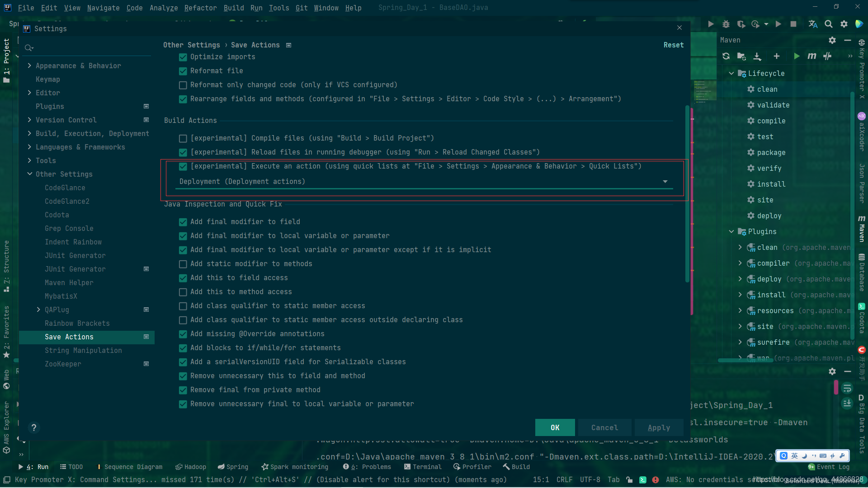Image resolution: width=868 pixels, height=488 pixels.
Task: Disable 'Reformat only changed code' option
Action: click(183, 84)
